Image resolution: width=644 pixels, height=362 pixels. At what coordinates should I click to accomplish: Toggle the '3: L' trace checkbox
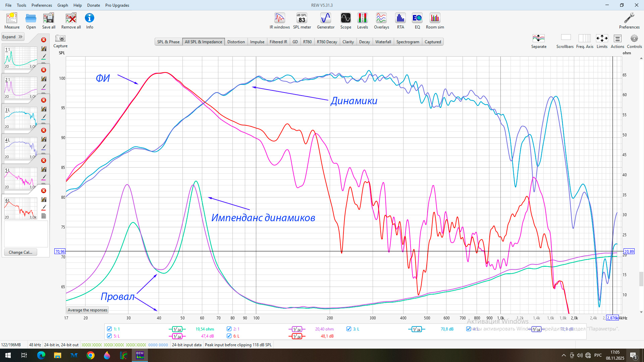349,329
